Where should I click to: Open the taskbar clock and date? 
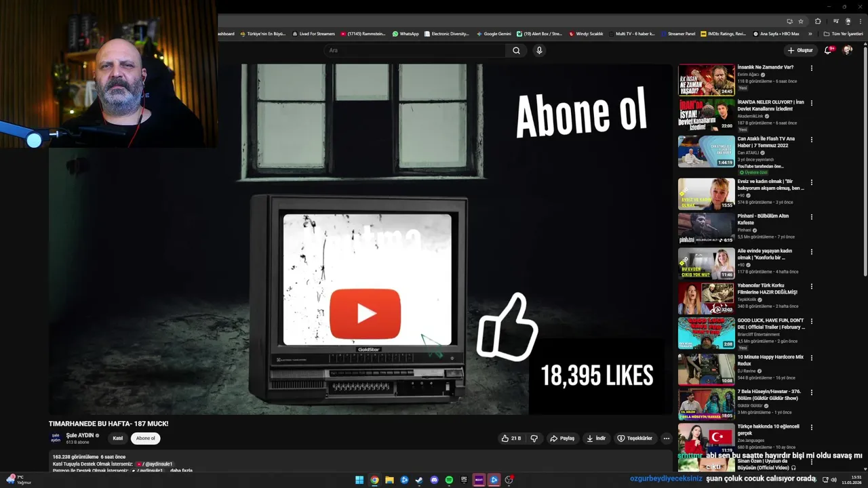click(851, 480)
